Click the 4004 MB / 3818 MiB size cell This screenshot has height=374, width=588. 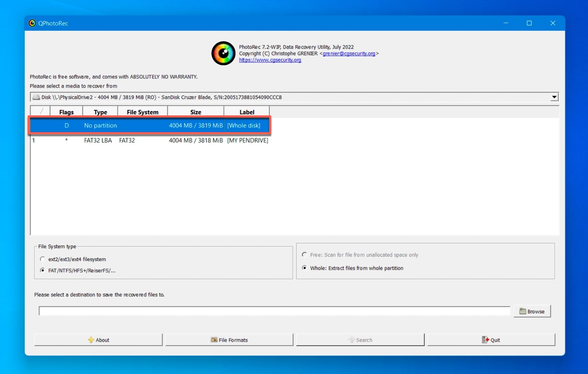(x=196, y=140)
